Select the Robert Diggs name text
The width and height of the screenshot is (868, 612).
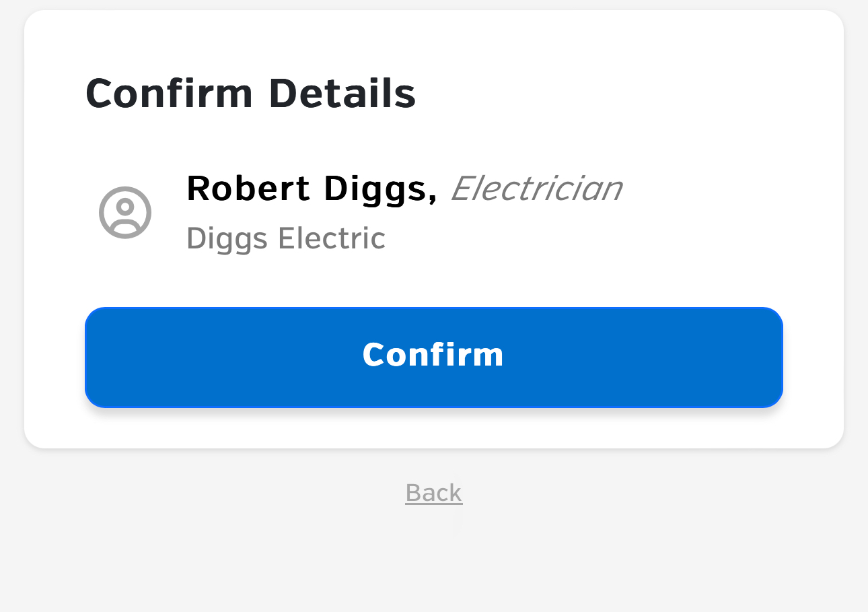point(312,189)
